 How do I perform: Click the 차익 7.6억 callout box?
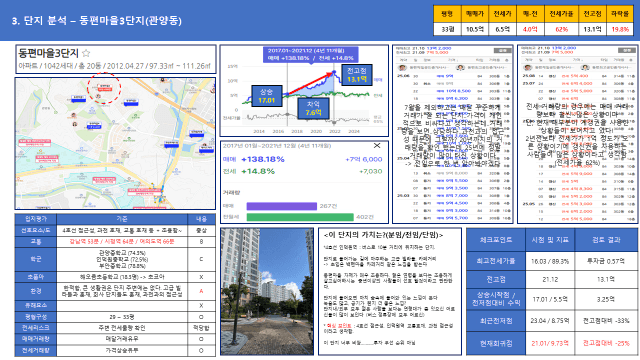tap(313, 108)
